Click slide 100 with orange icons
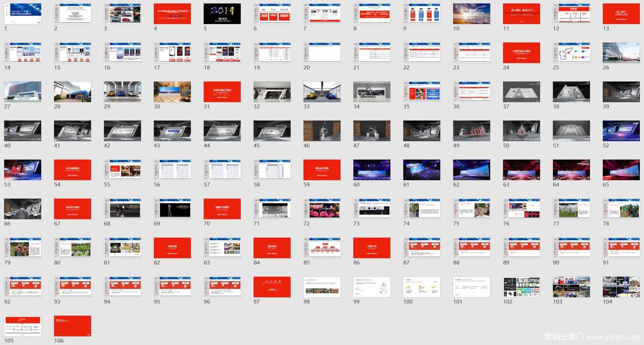 [422, 287]
